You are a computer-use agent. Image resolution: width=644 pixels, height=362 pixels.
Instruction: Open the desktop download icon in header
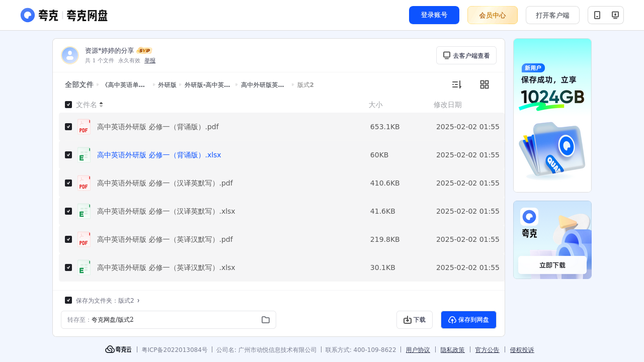(615, 15)
